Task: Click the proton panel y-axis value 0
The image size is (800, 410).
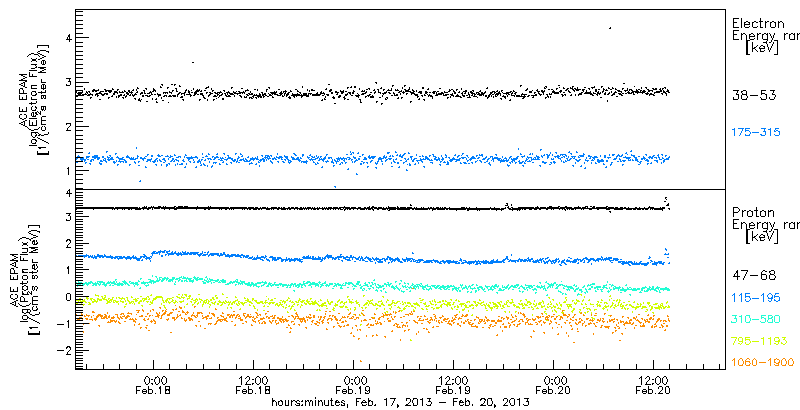Action: [67, 296]
